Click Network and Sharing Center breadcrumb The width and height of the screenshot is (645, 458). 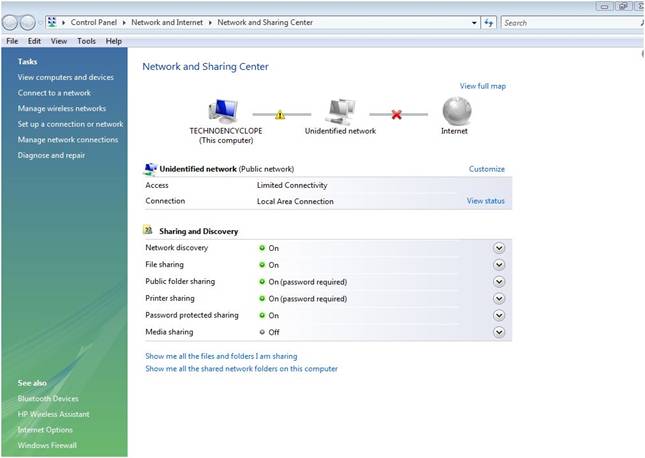click(x=265, y=23)
